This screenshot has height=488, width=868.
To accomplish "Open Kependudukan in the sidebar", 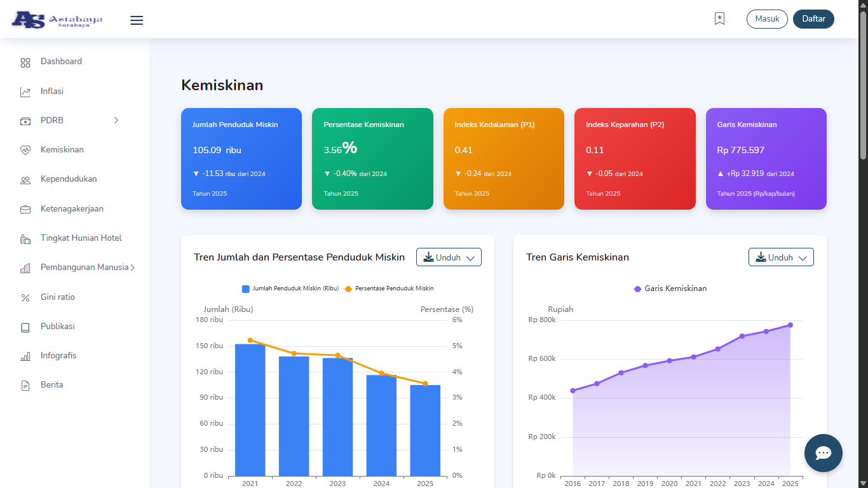I will point(69,179).
